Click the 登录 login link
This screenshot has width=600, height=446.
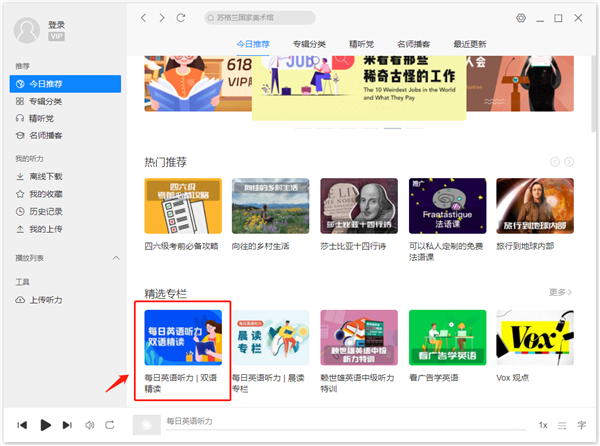point(56,24)
